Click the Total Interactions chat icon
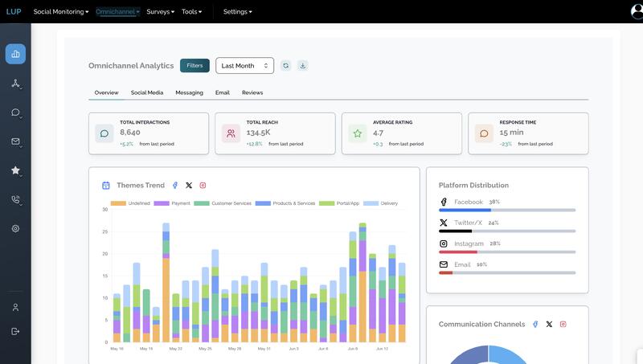The width and height of the screenshot is (643, 364). (104, 133)
